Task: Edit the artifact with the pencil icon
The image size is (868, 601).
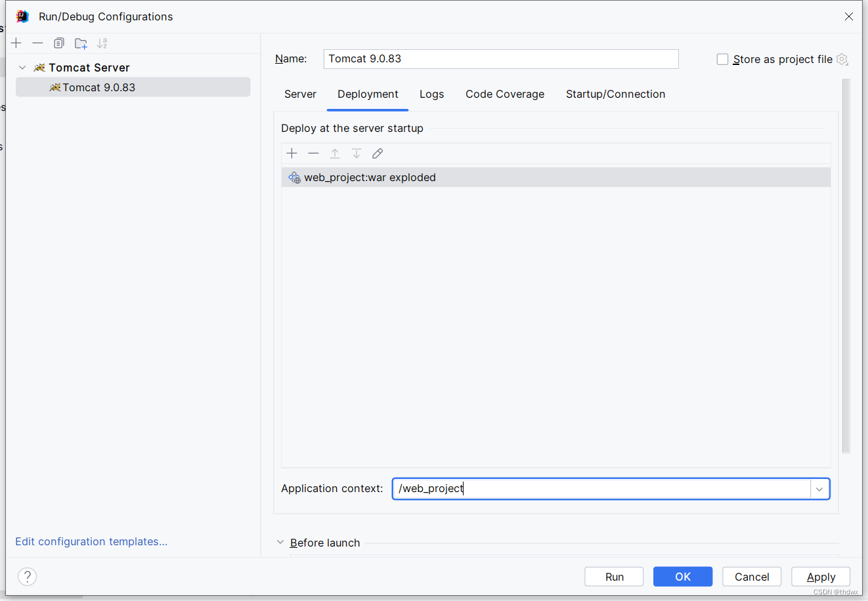Action: coord(378,154)
